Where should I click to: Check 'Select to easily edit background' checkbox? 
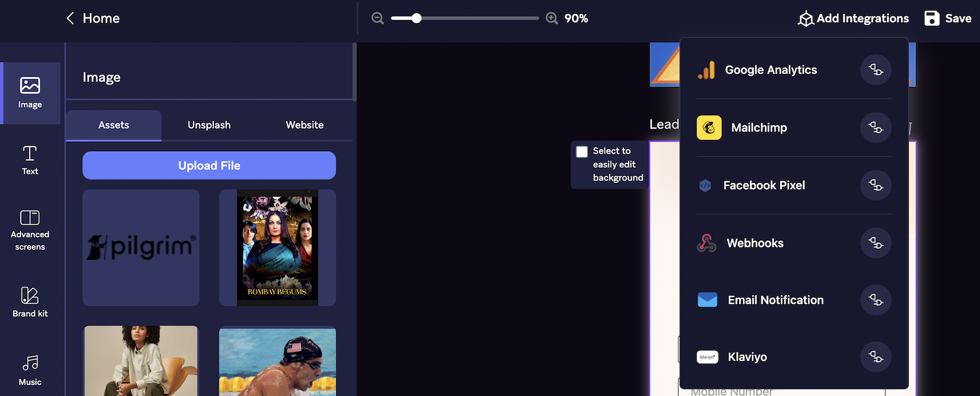pyautogui.click(x=582, y=152)
